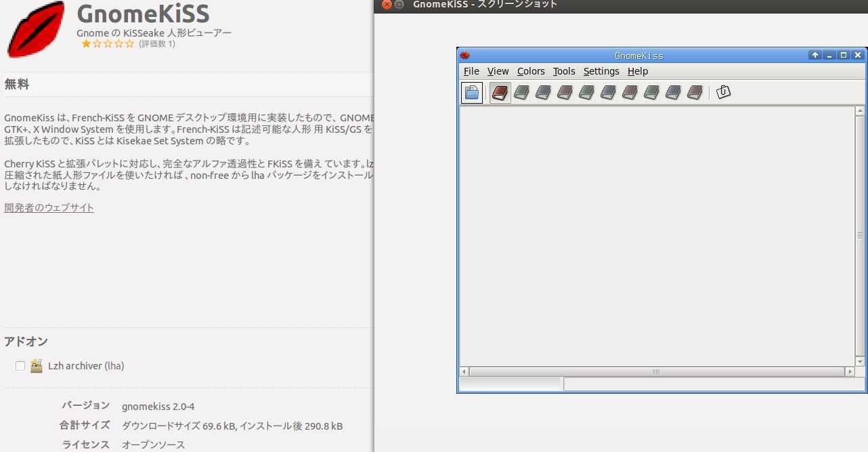Open the View menu in GnomeKiss
The width and height of the screenshot is (868, 452).
[x=498, y=71]
